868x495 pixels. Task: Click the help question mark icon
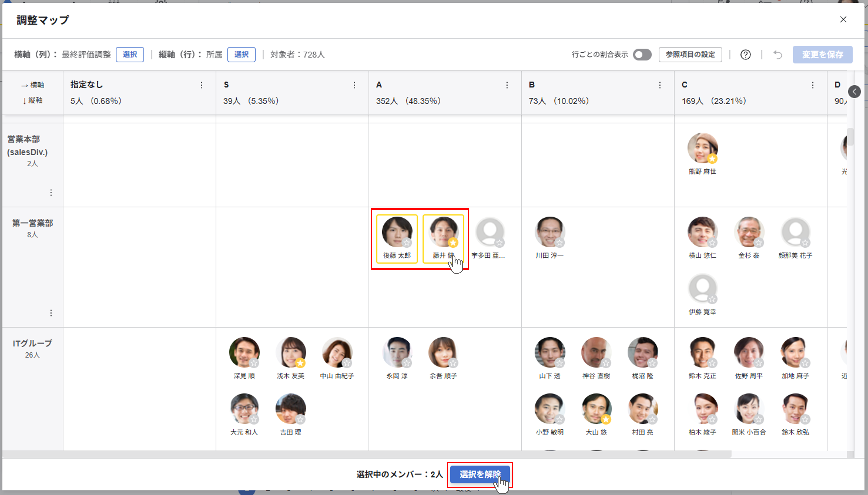click(745, 55)
